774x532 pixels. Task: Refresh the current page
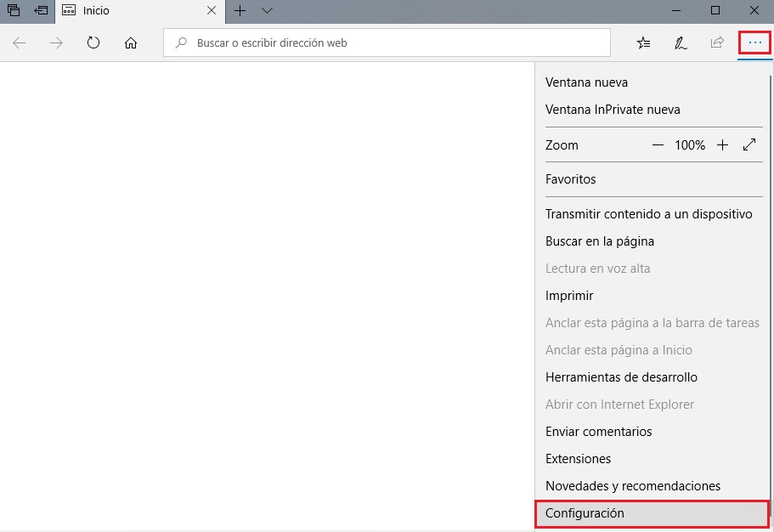tap(93, 43)
